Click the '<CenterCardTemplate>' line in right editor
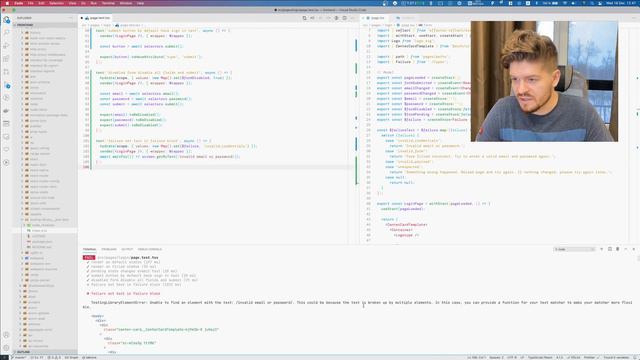Screen dimensions: 640x360 [406, 224]
